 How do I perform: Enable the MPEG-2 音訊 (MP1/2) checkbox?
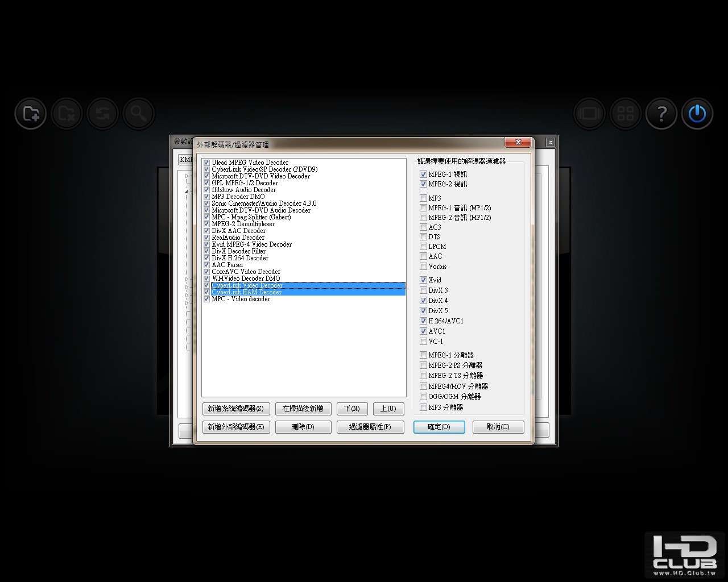click(423, 218)
